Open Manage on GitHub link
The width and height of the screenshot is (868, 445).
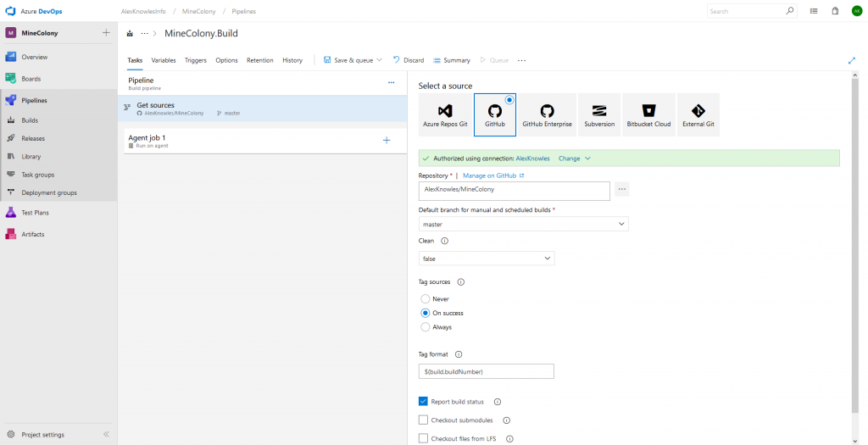point(493,175)
